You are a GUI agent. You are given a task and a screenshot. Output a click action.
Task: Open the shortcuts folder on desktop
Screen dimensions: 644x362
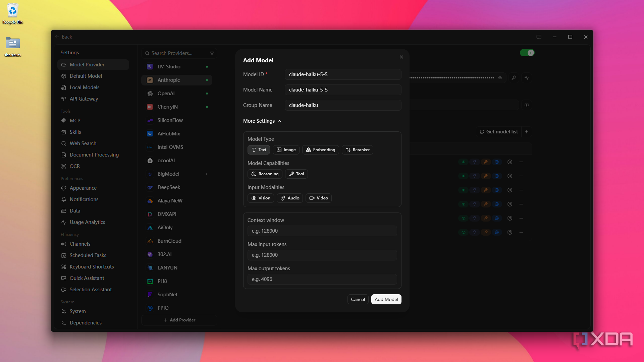[x=13, y=47]
